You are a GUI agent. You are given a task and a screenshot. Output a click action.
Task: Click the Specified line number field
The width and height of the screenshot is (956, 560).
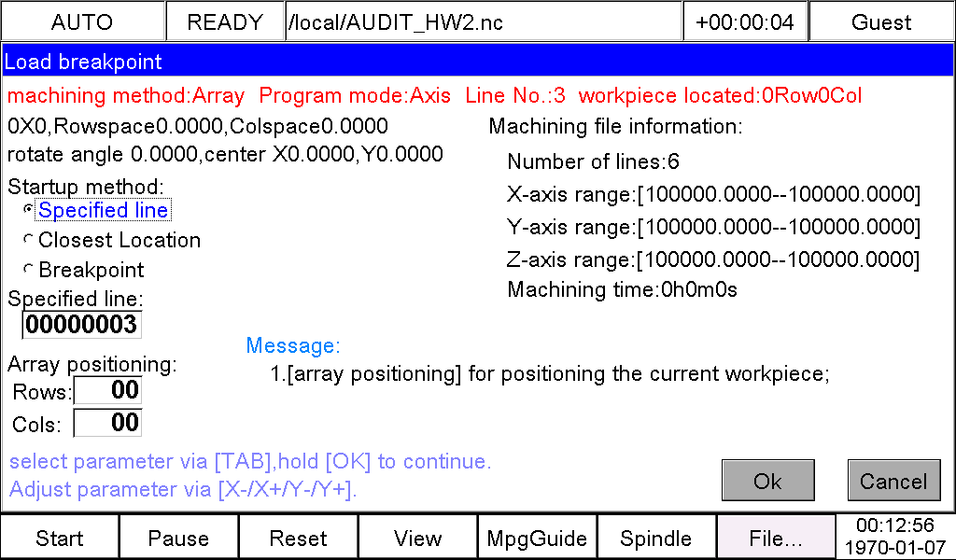(82, 325)
